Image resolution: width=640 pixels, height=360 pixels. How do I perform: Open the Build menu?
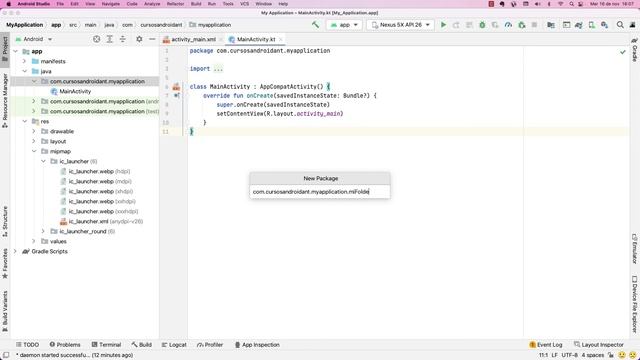[196, 4]
